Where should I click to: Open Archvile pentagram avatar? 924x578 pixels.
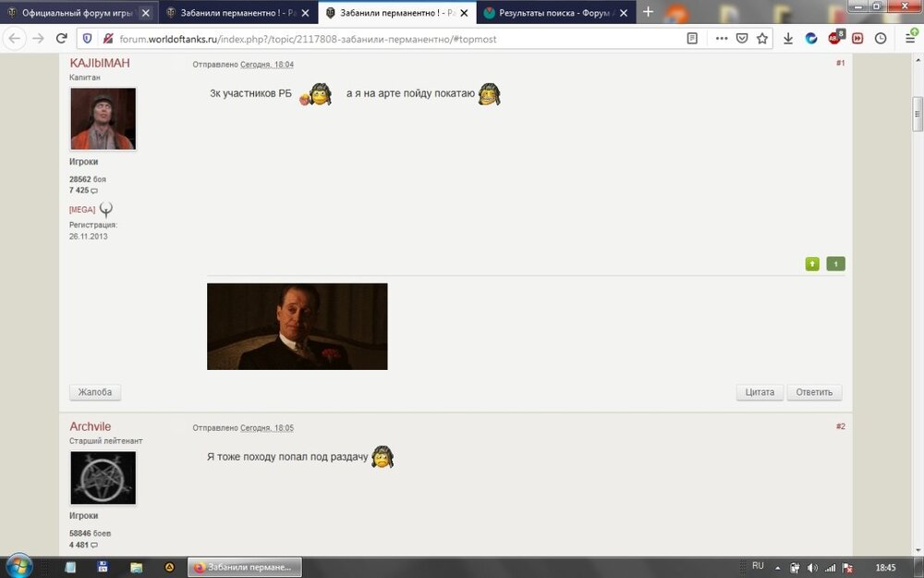coord(103,478)
